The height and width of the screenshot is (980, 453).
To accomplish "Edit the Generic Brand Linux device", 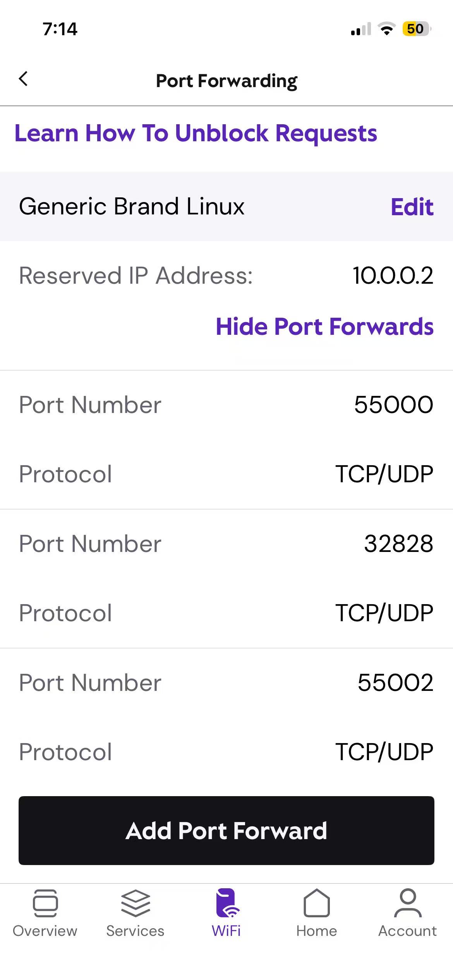I will [x=412, y=207].
